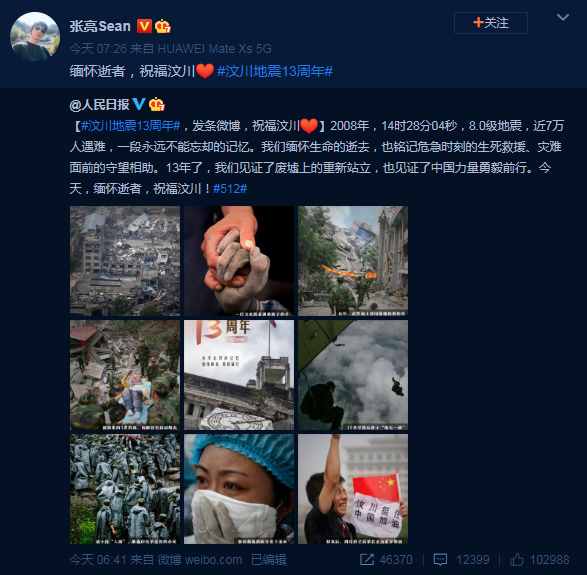Like the post with thumbs-up 102988
The width and height of the screenshot is (587, 575).
point(517,560)
